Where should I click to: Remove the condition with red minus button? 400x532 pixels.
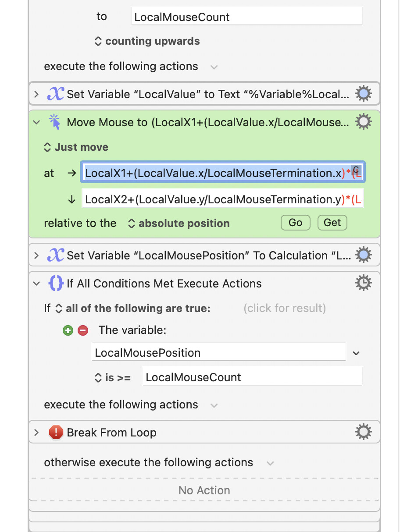pos(83,330)
